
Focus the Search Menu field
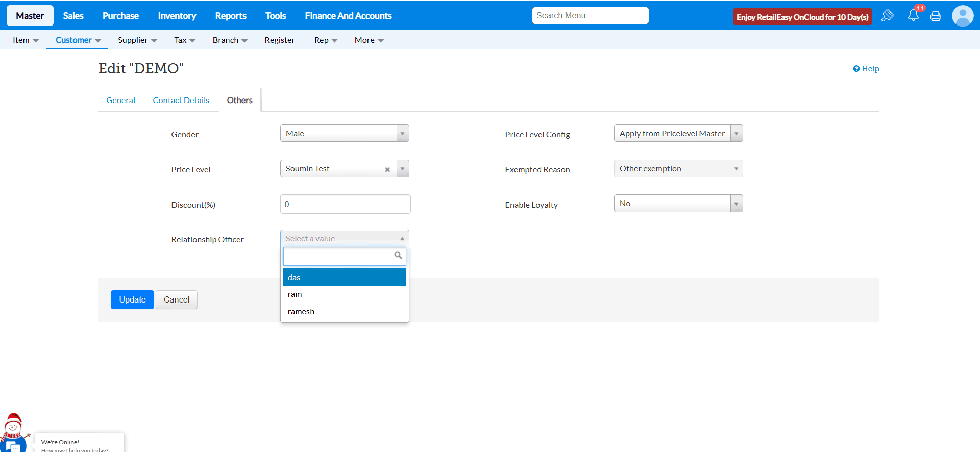coord(591,15)
